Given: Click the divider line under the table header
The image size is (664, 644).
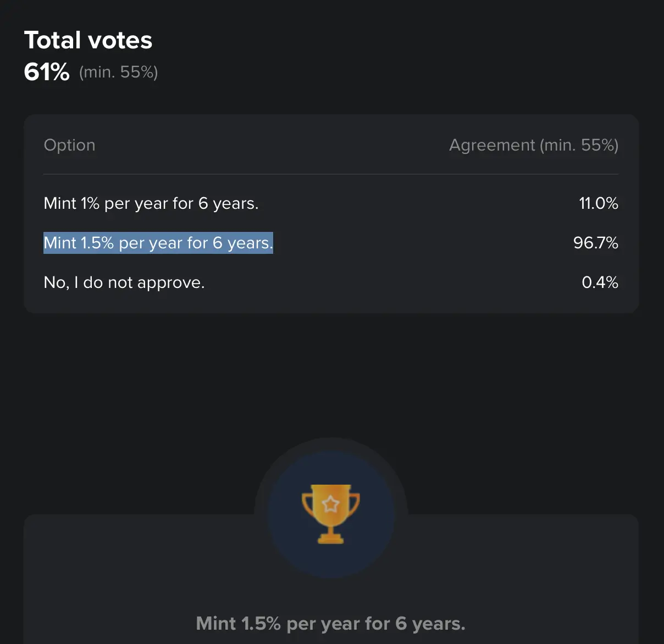Looking at the screenshot, I should click(x=331, y=174).
